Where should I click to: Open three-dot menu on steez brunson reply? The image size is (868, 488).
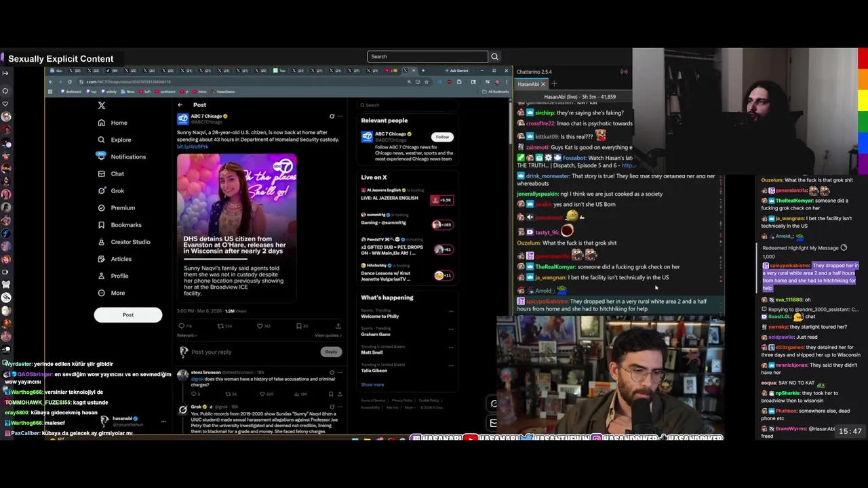coord(340,372)
